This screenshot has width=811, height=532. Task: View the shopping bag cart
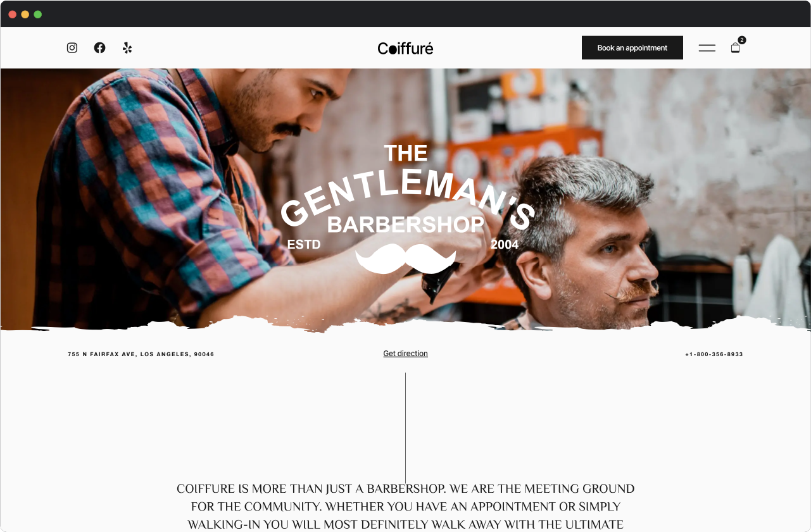735,48
